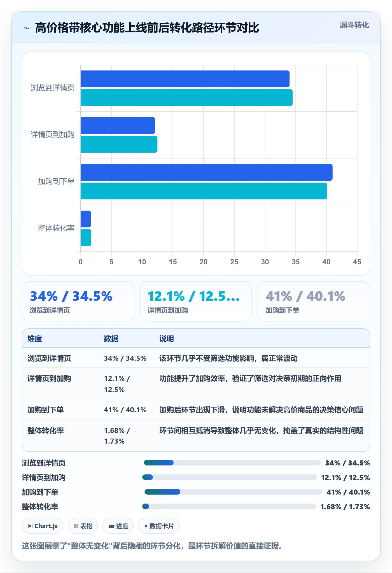The width and height of the screenshot is (392, 573).
Task: Select the 表格 chip
Action: pos(83,526)
